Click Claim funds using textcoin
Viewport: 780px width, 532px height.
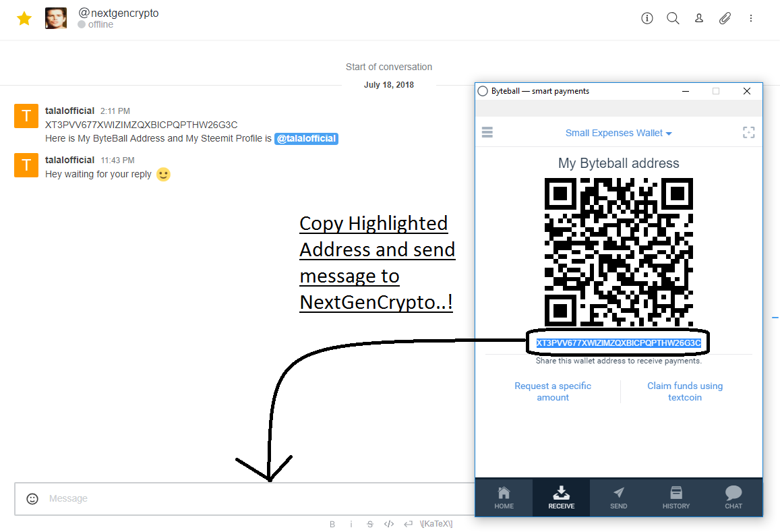tap(685, 391)
